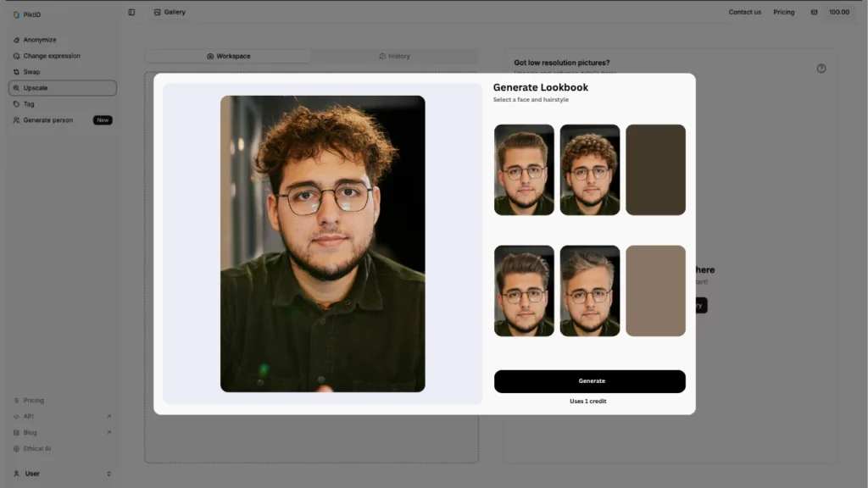Activate the Upscale tool
The width and height of the screenshot is (868, 488).
click(36, 87)
